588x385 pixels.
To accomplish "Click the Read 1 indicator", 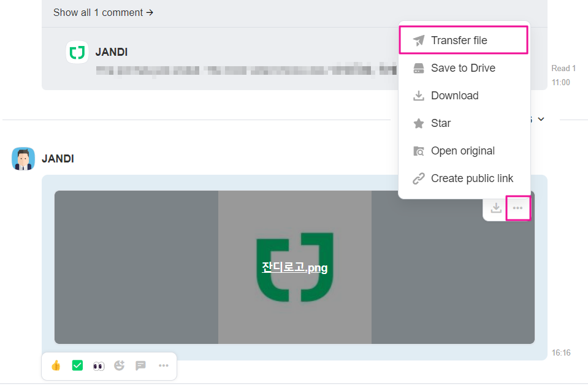I will point(563,68).
